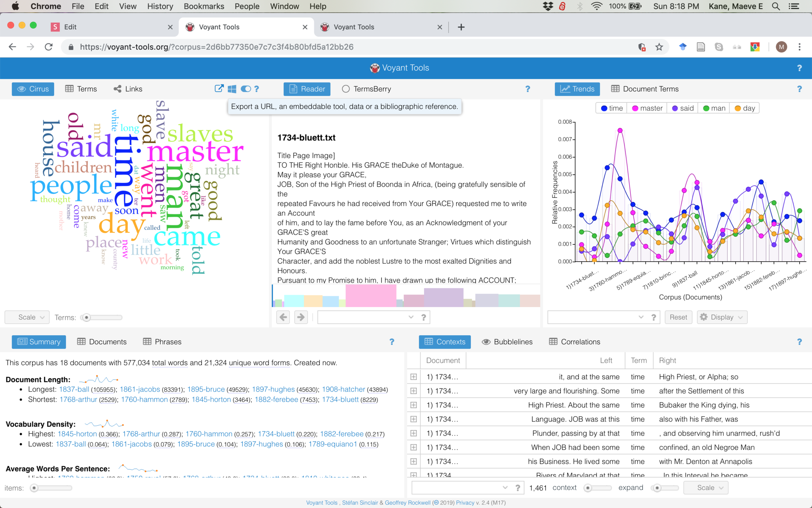This screenshot has width=812, height=508.
Task: Click the export URL icon in Cirrus panel
Action: (x=219, y=89)
